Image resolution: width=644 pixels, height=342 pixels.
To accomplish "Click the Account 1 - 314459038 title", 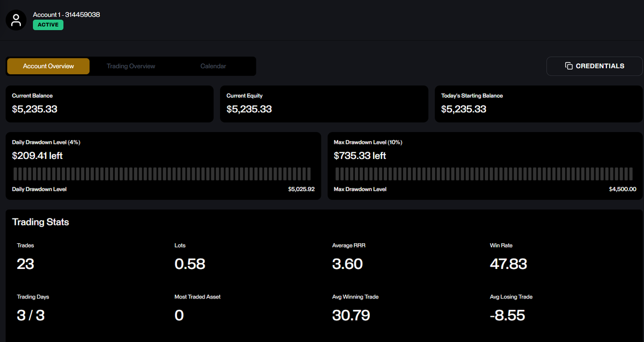I will [x=67, y=14].
